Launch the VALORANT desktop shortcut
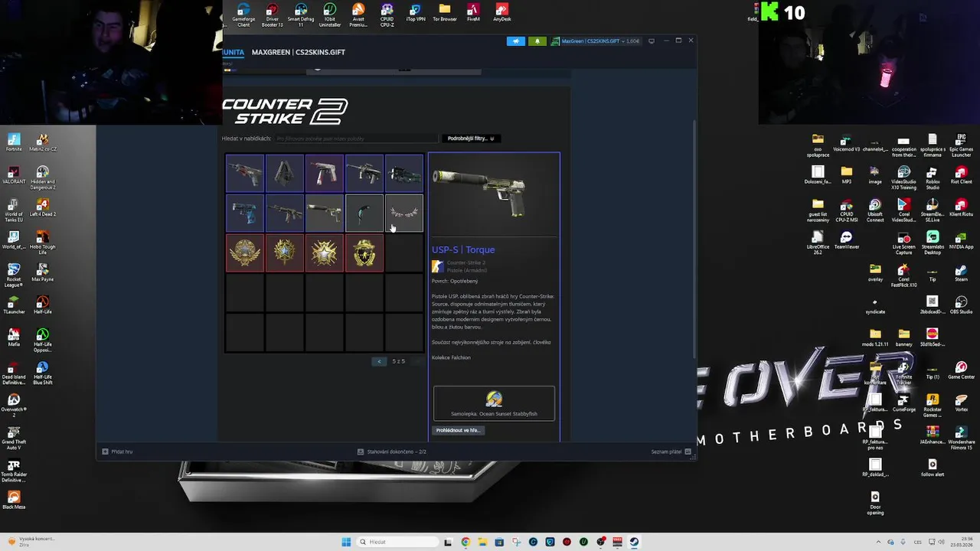 pos(14,175)
